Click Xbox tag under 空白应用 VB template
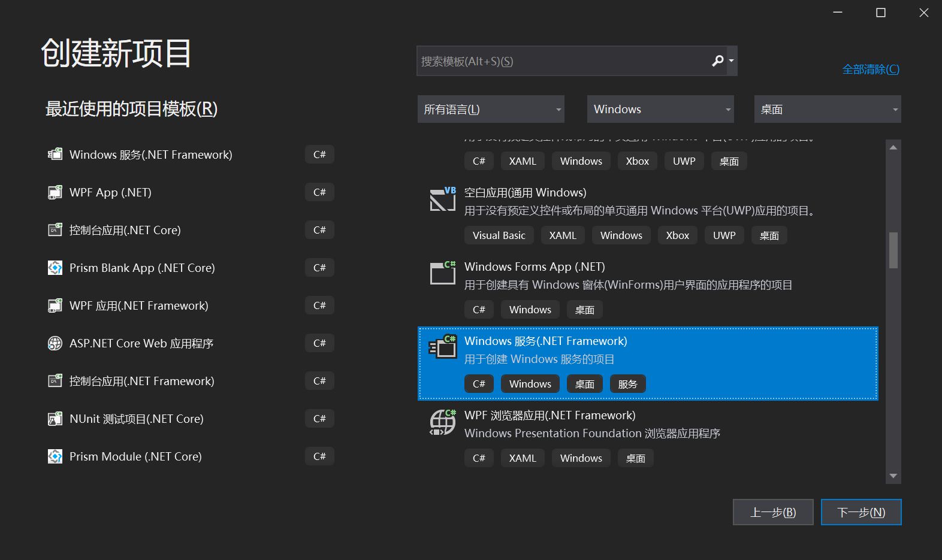 tap(678, 235)
